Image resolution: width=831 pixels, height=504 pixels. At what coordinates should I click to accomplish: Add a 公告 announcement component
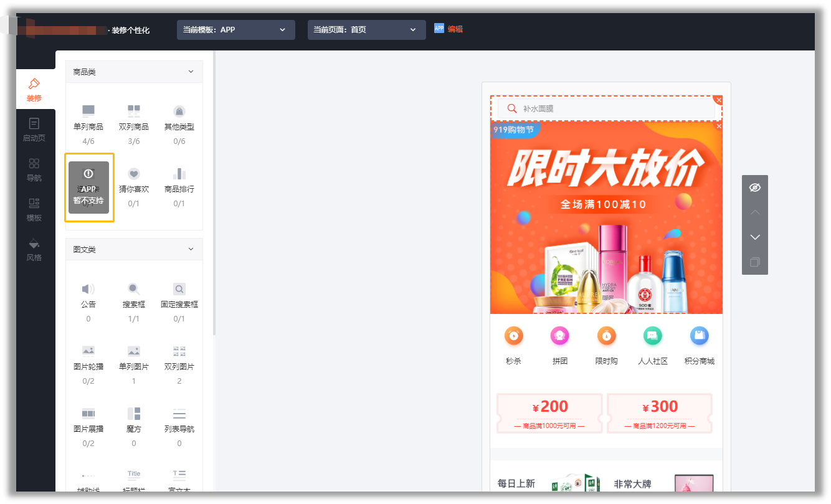point(88,295)
